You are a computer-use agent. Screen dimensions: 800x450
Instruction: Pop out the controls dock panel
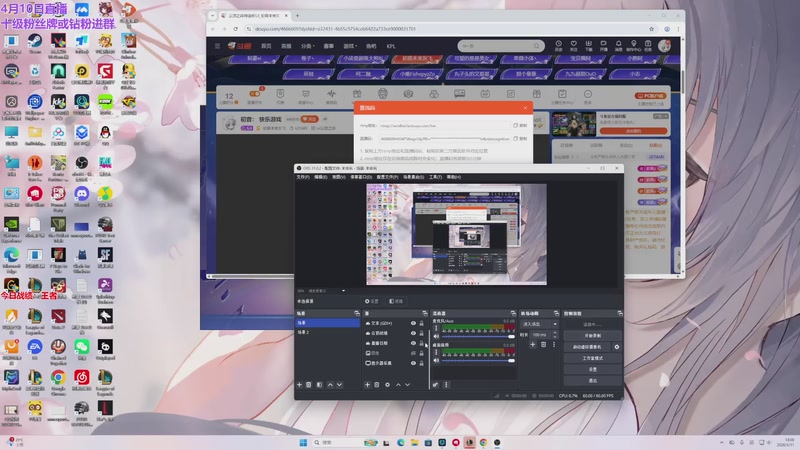coord(620,313)
